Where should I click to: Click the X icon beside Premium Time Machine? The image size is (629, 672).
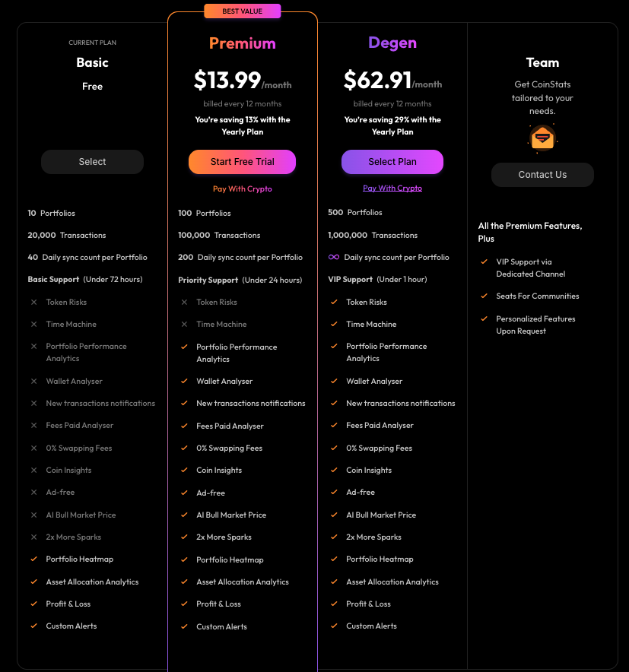point(184,324)
